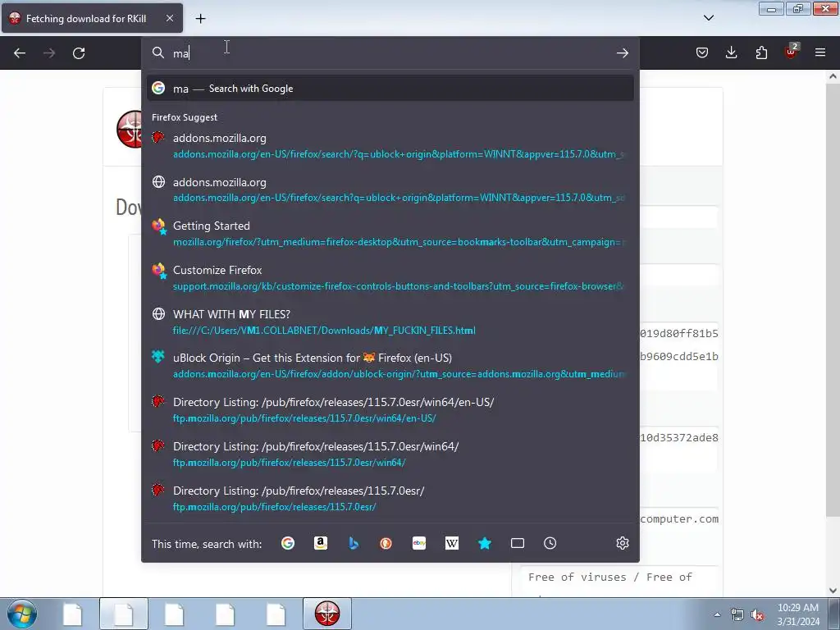Search this time with Google icon
Viewport: 840px width, 630px height.
(x=288, y=543)
